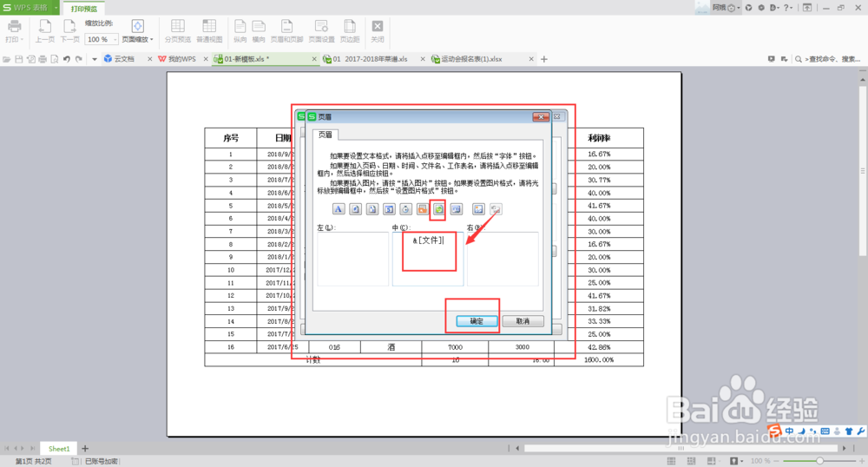Click the vertical scrollbar up arrow
Viewport: 868px width, 467px height.
[x=863, y=80]
